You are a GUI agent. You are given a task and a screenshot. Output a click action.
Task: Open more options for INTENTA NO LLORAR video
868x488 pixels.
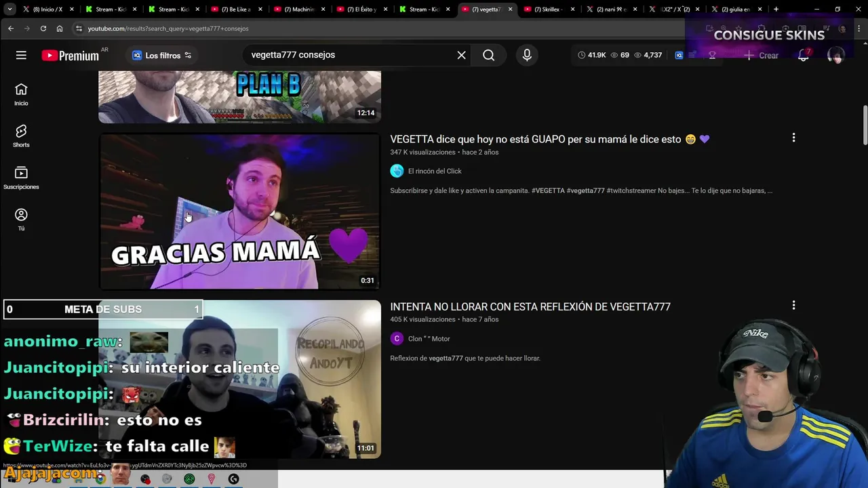pyautogui.click(x=793, y=305)
